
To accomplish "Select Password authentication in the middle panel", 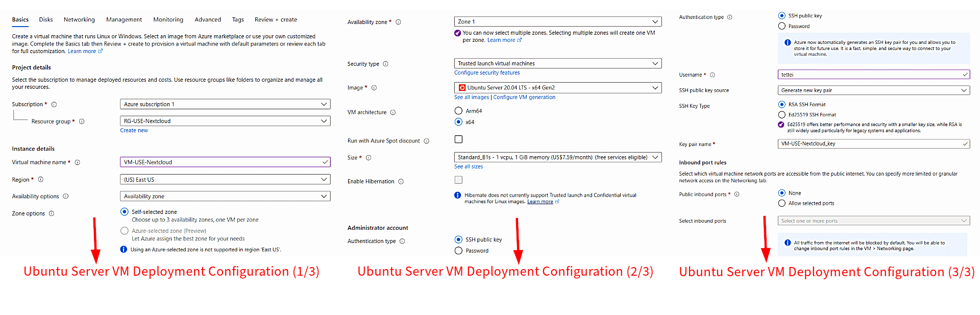I will point(458,251).
